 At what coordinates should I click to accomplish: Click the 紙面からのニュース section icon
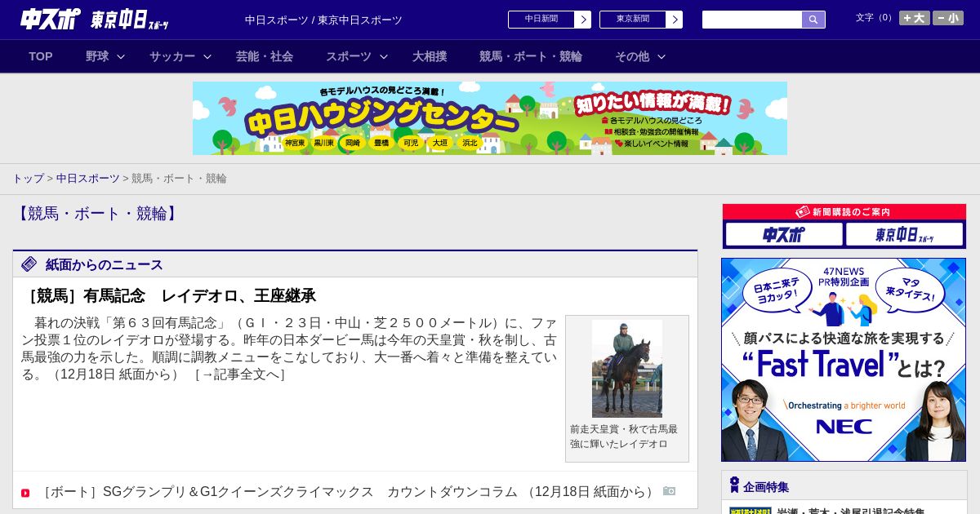(x=29, y=264)
